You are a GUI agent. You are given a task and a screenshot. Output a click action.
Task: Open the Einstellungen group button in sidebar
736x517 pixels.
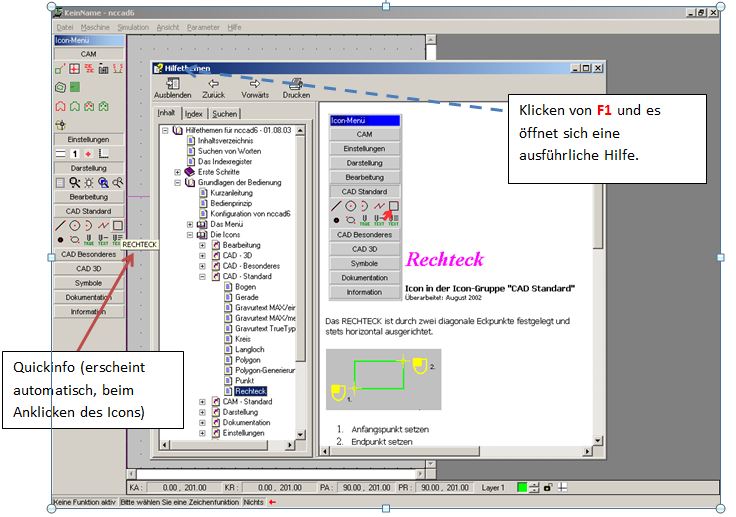(x=88, y=140)
